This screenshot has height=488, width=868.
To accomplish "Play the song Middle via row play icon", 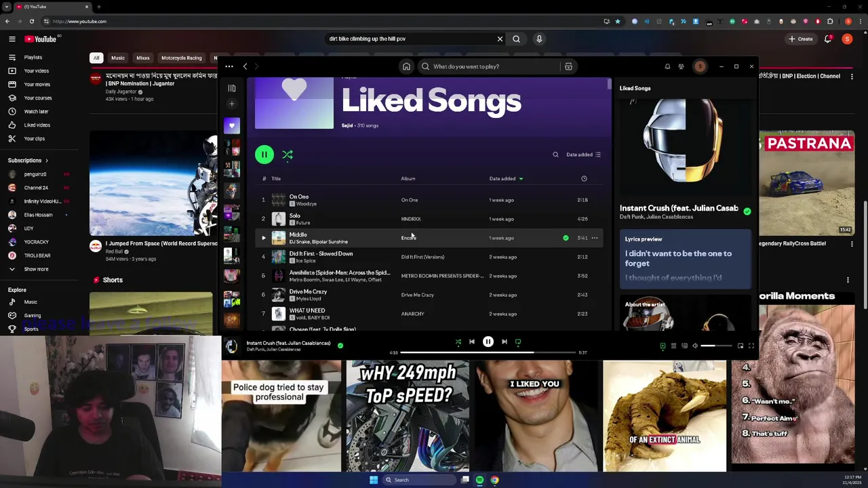I will 264,238.
